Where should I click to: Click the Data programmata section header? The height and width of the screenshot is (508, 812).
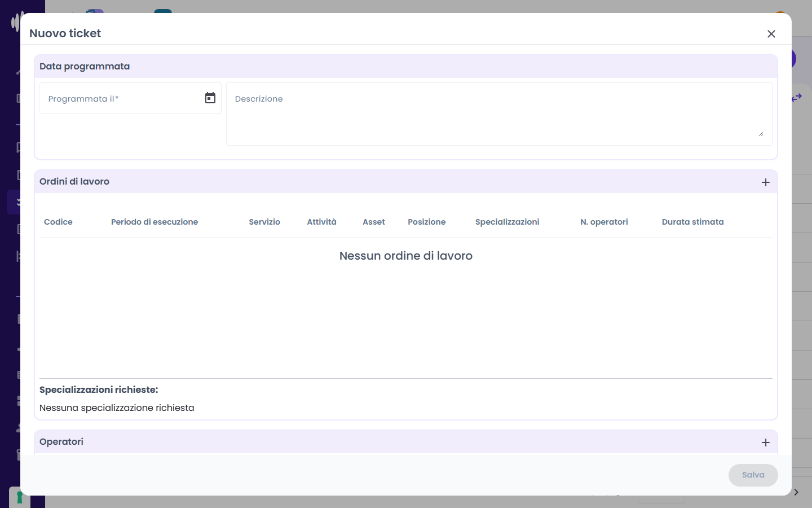pos(406,67)
